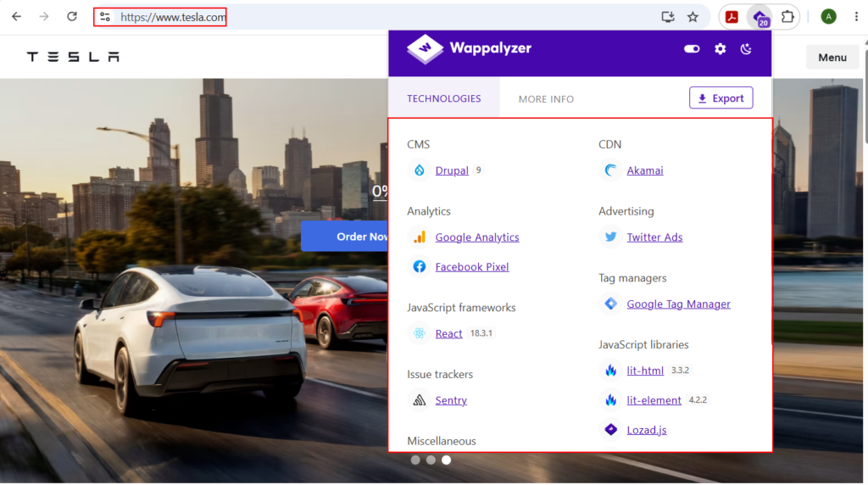Click the JavaScript libraries heading
Viewport: 868px width, 485px height.
pos(643,344)
